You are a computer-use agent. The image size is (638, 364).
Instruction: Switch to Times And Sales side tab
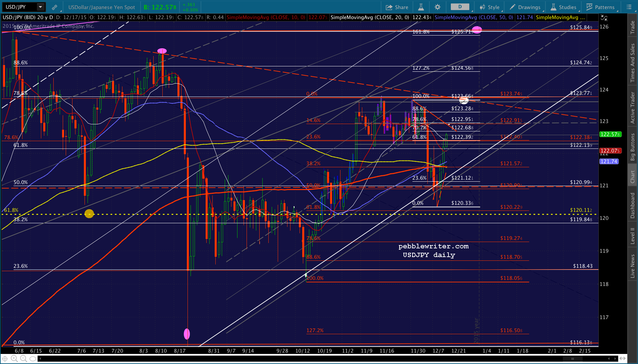click(633, 63)
